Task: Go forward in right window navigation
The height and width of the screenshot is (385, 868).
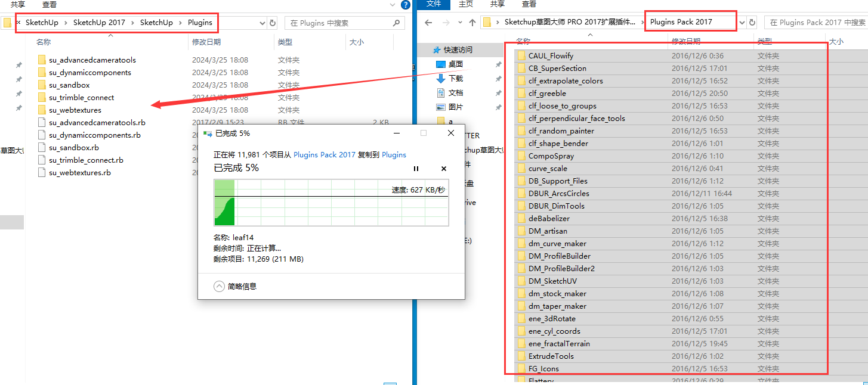Action: click(445, 23)
